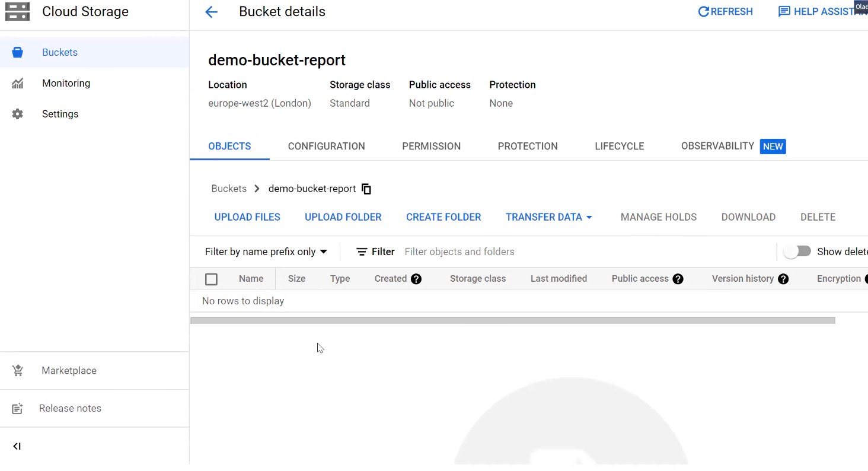Click the Download button
Image resolution: width=868 pixels, height=471 pixels.
click(x=748, y=217)
